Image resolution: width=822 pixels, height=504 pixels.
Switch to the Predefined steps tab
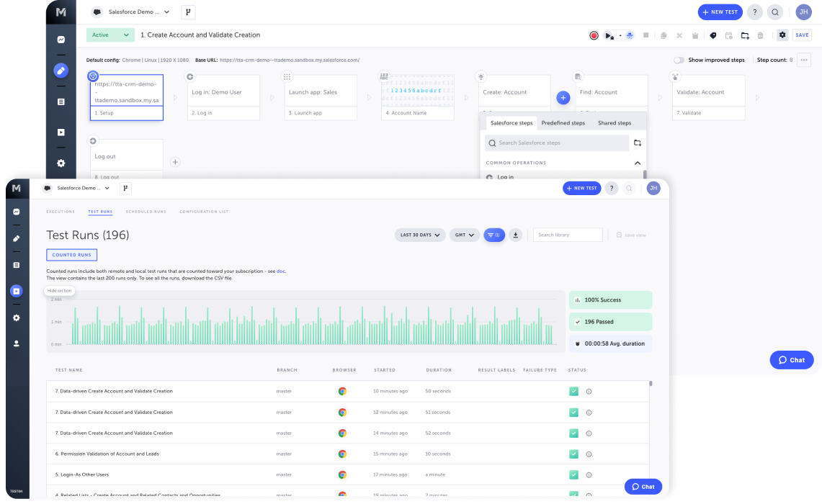coord(563,123)
